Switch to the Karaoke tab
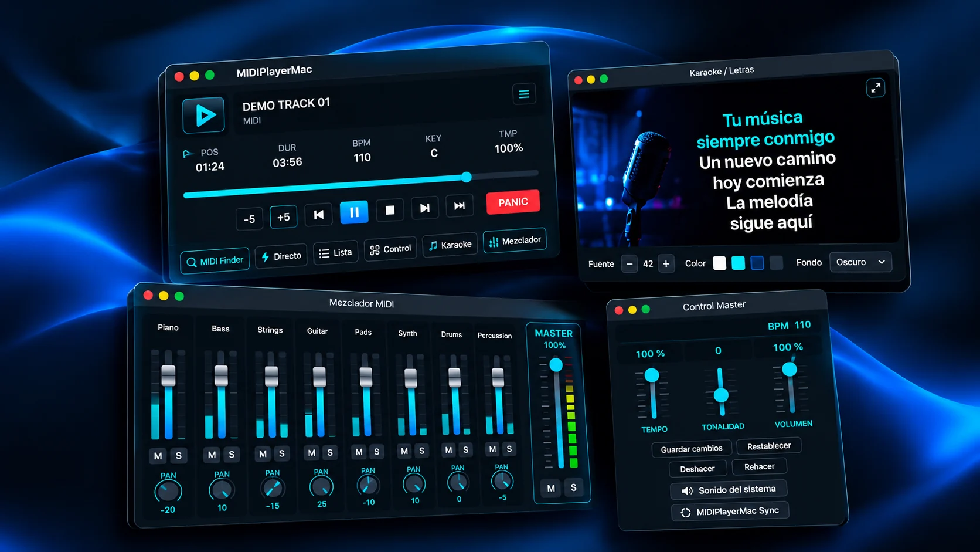This screenshot has height=552, width=980. (450, 245)
